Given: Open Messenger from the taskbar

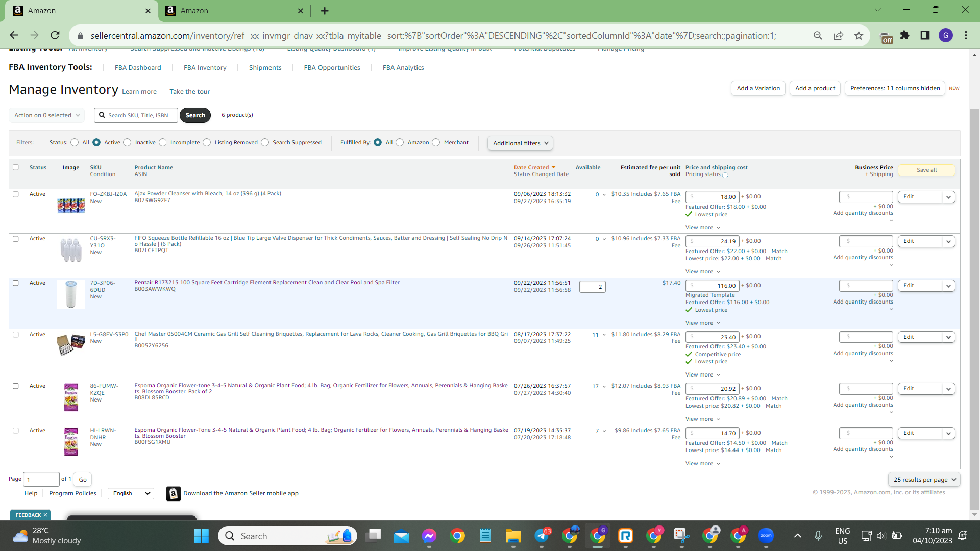Looking at the screenshot, I should [x=429, y=536].
